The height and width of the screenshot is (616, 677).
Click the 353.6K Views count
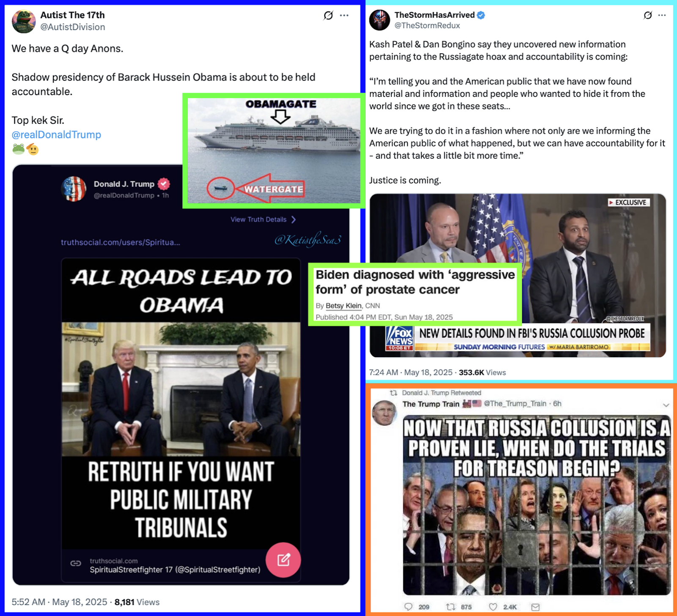[x=482, y=372]
